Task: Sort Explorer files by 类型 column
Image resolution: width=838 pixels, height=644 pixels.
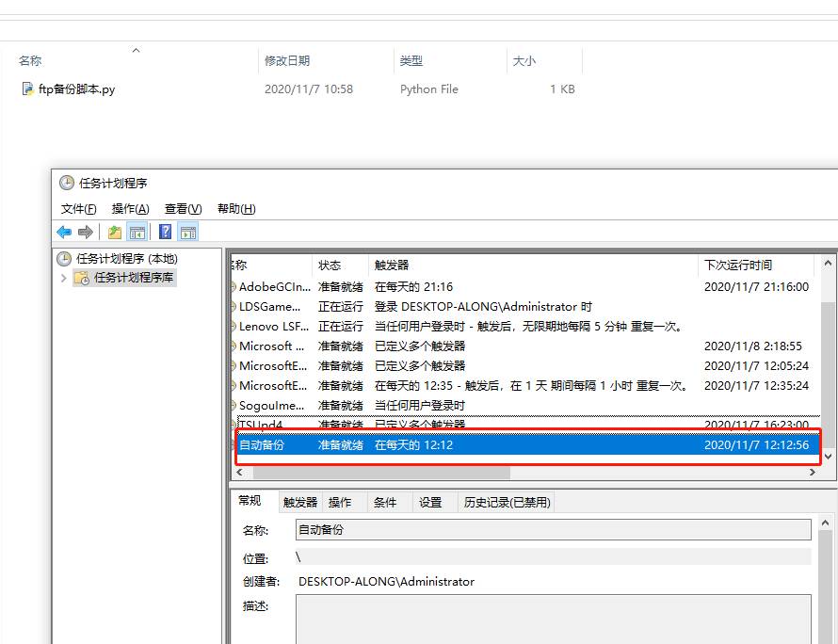Action: point(450,60)
